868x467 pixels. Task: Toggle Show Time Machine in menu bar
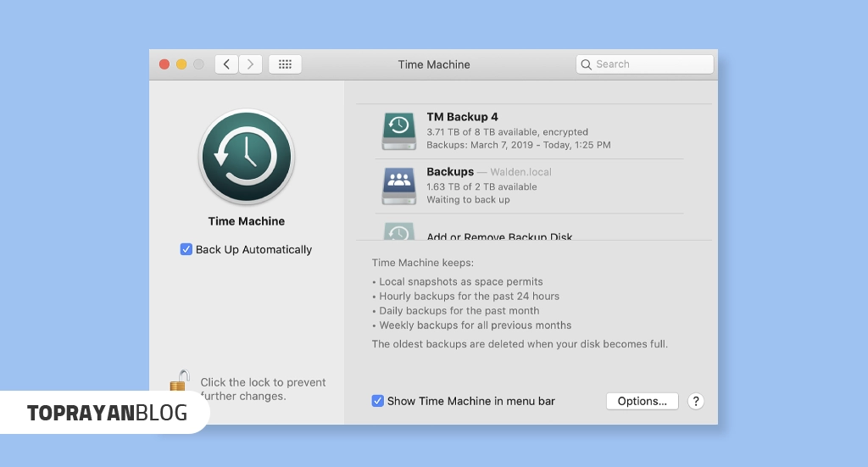377,401
